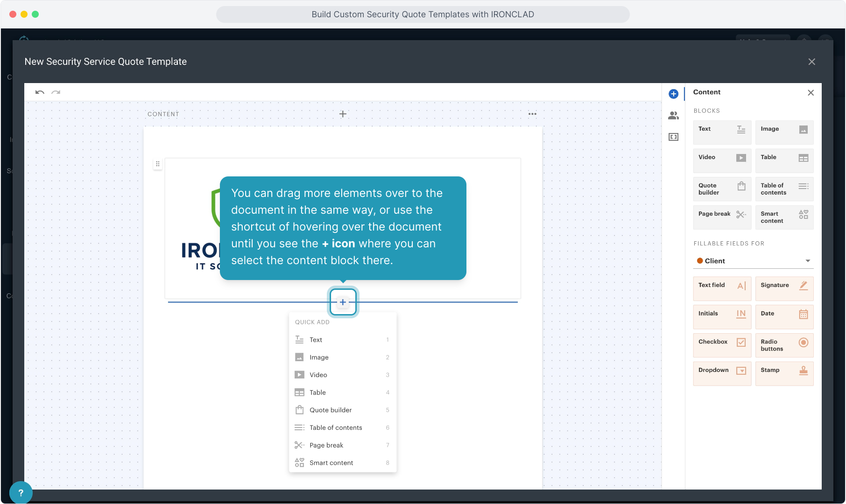846x504 pixels.
Task: Choose the Radio buttons fillable field
Action: click(x=784, y=345)
